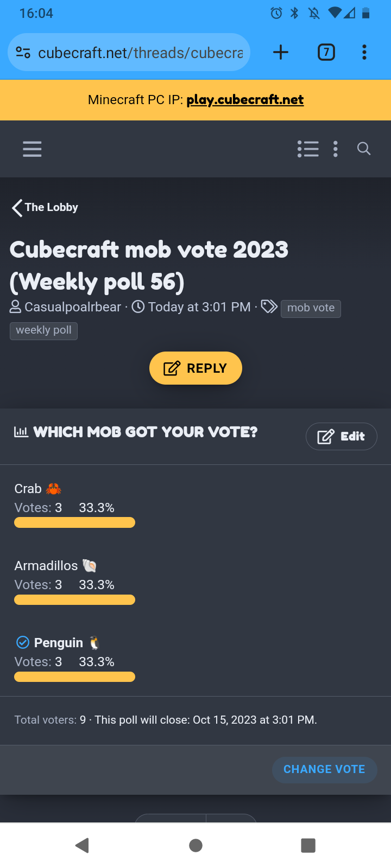Tap the site info icon in address bar

coord(23,53)
